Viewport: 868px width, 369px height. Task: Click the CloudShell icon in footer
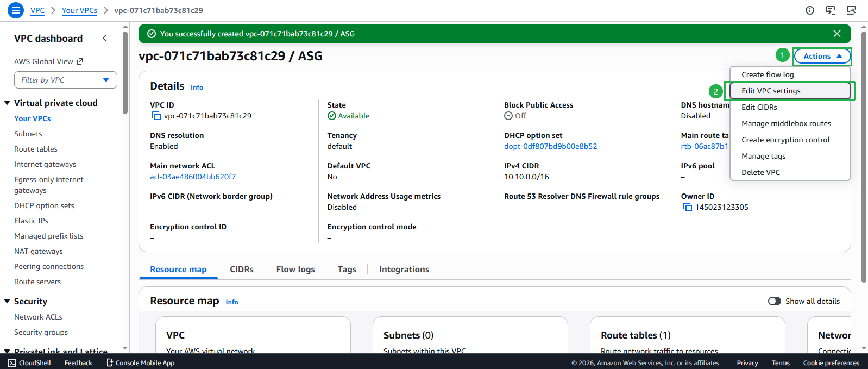coord(12,363)
